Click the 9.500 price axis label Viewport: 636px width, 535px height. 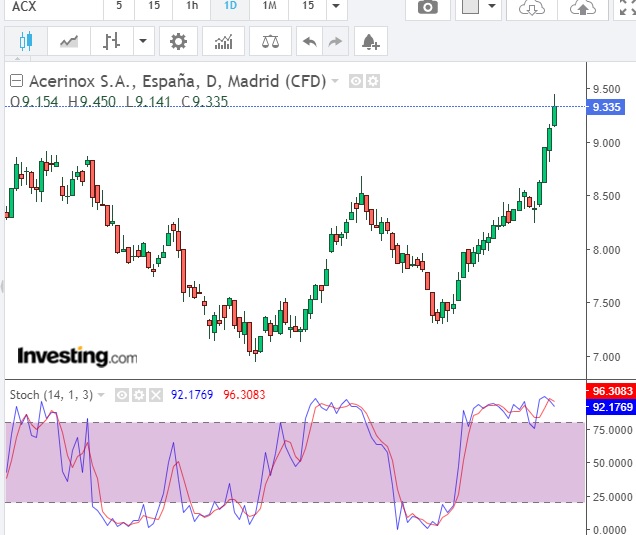(x=606, y=89)
